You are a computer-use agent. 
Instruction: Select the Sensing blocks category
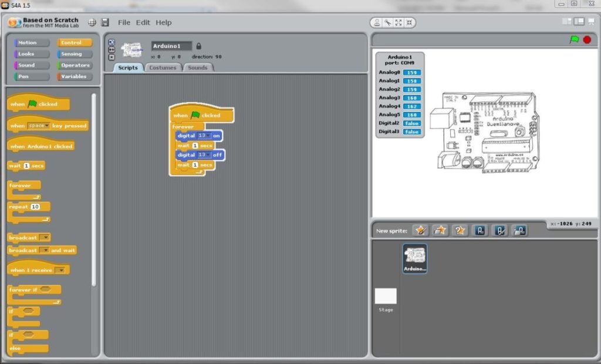point(74,54)
